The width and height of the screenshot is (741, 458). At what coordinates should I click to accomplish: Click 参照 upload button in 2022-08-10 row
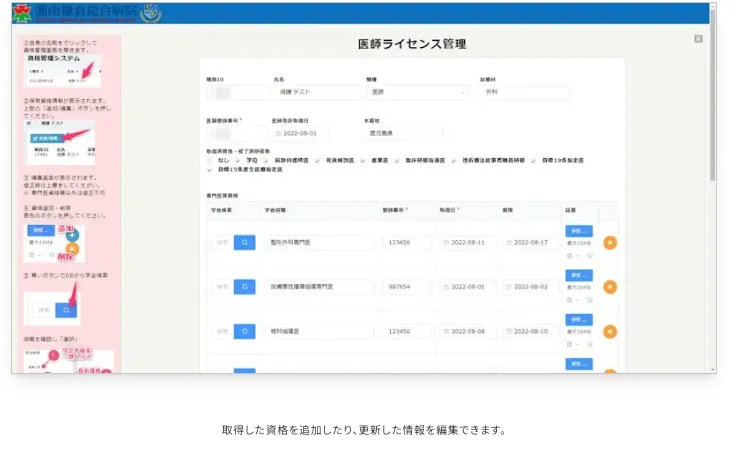pos(579,320)
